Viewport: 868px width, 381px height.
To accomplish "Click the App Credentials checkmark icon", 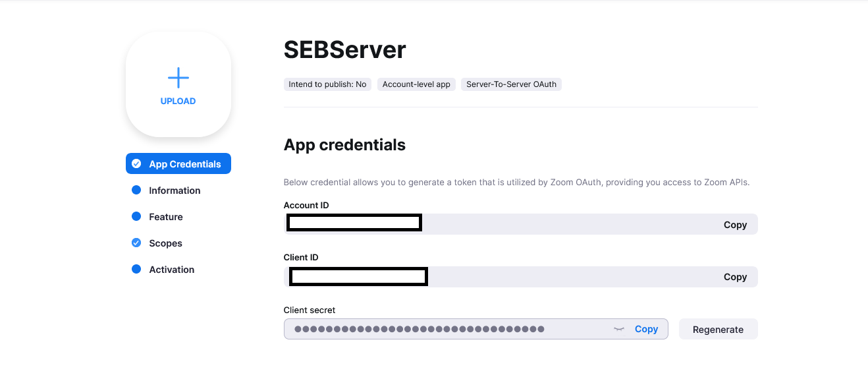I will point(136,164).
